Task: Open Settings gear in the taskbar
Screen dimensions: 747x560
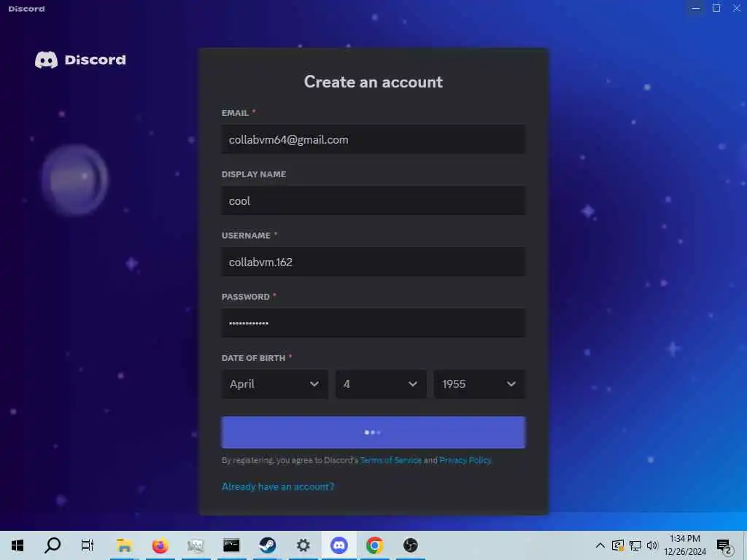Action: (303, 545)
